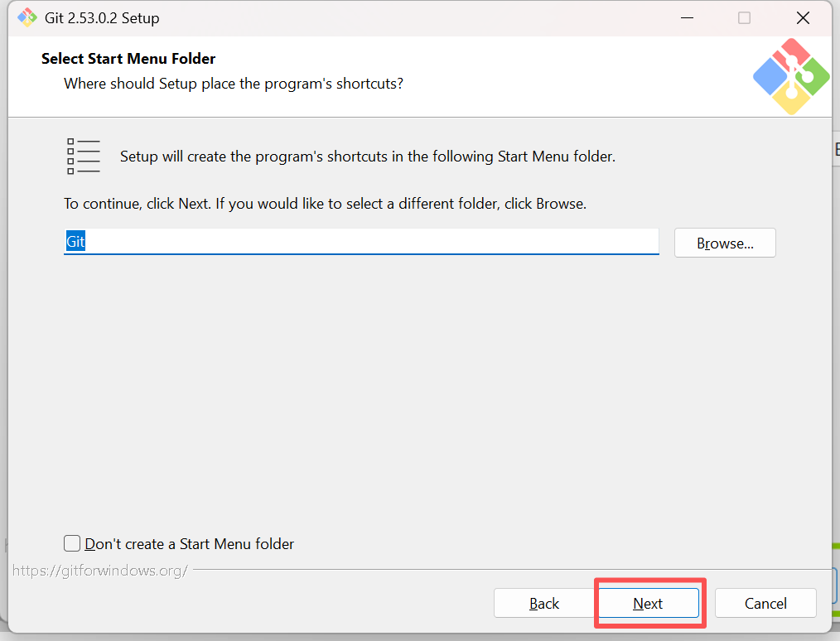
Task: Minimize the Git Setup window
Action: [x=687, y=17]
